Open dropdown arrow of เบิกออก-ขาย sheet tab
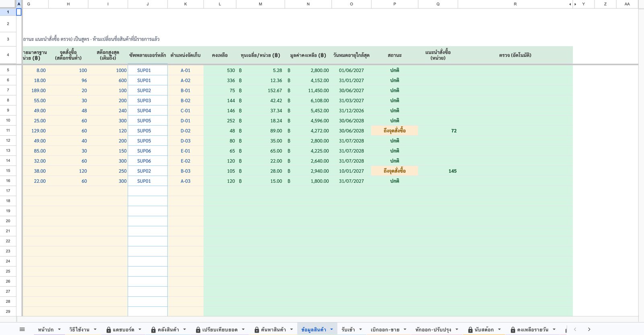This screenshot has width=644, height=335. pyautogui.click(x=405, y=329)
